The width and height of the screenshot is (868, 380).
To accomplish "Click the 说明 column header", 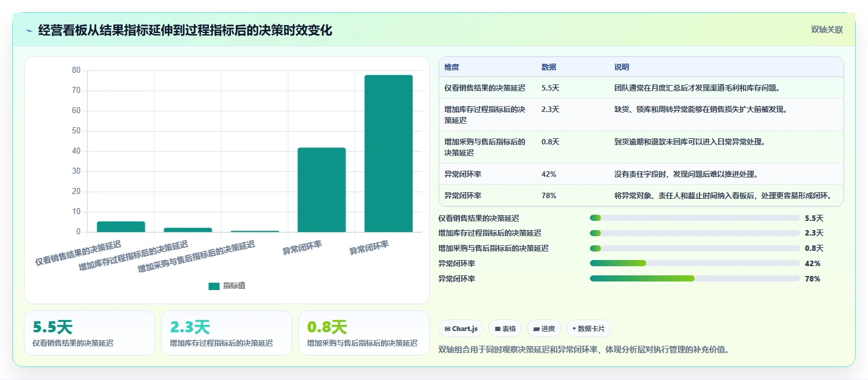I will click(x=622, y=67).
